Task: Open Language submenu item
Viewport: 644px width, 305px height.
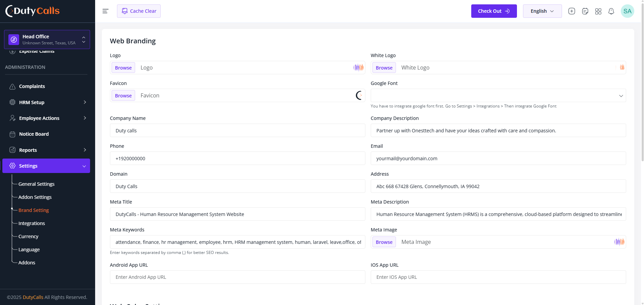Action: (x=29, y=250)
